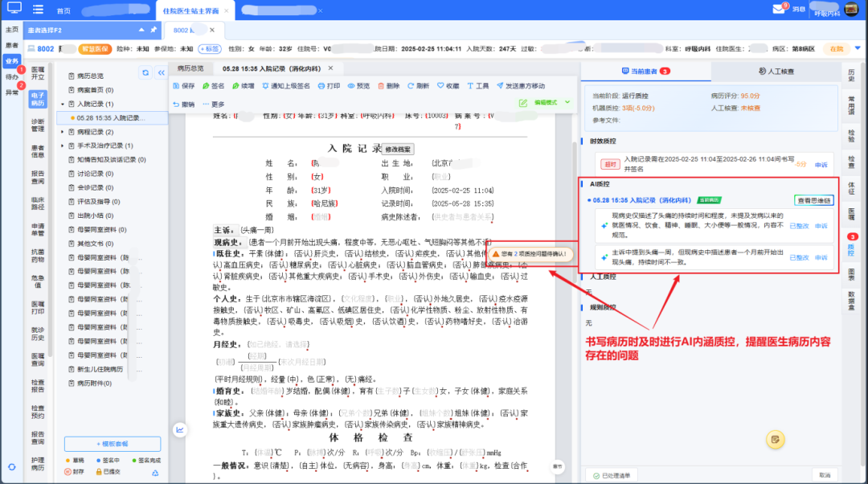Open the 编辑模式 mode dropdown
The image size is (868, 484).
pyautogui.click(x=567, y=103)
